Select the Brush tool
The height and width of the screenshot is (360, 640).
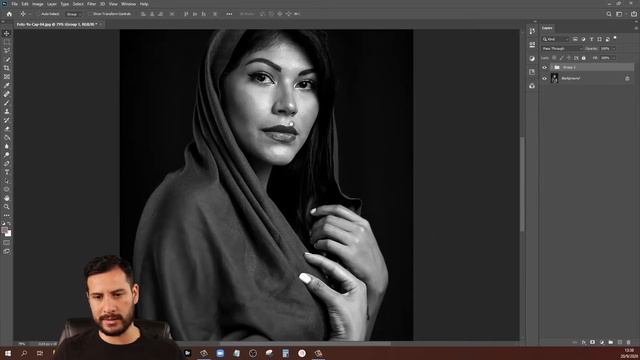[x=7, y=102]
